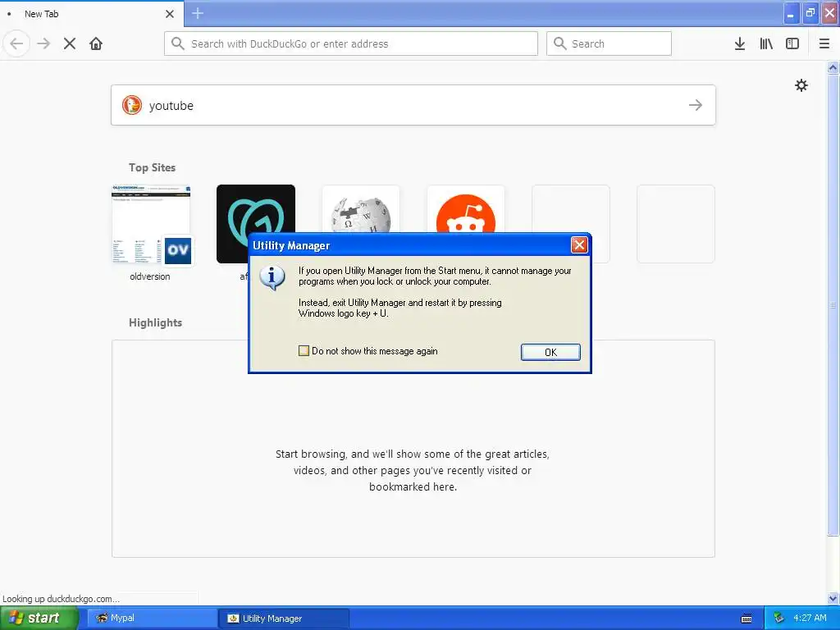This screenshot has height=630, width=840.
Task: Open New Tab page settings gear
Action: point(801,85)
